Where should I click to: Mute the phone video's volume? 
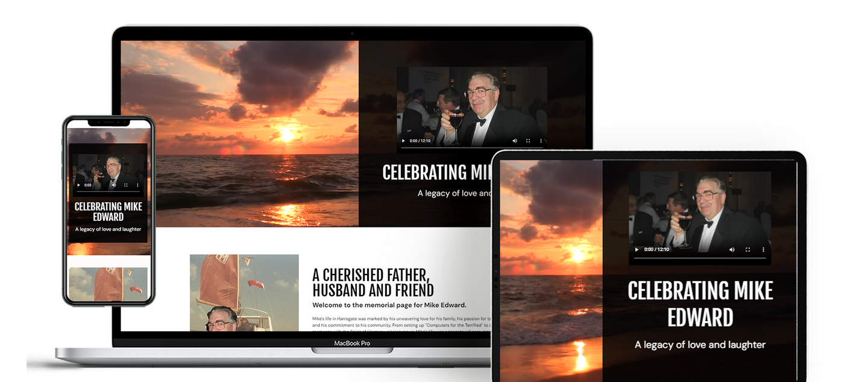tap(113, 185)
